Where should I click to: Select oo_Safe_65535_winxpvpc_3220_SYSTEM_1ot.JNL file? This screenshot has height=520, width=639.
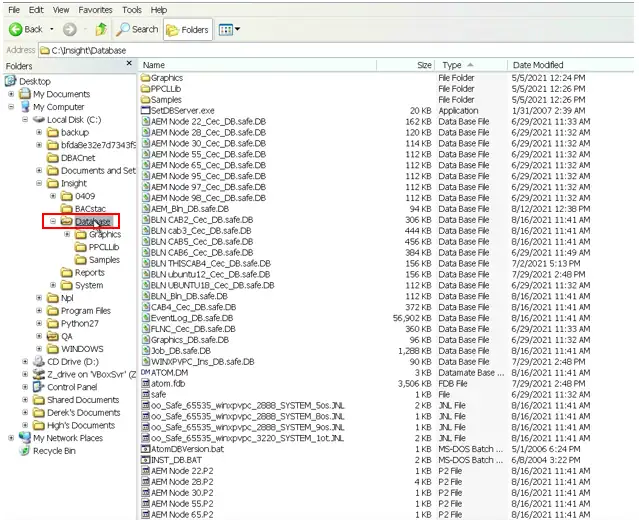click(247, 438)
